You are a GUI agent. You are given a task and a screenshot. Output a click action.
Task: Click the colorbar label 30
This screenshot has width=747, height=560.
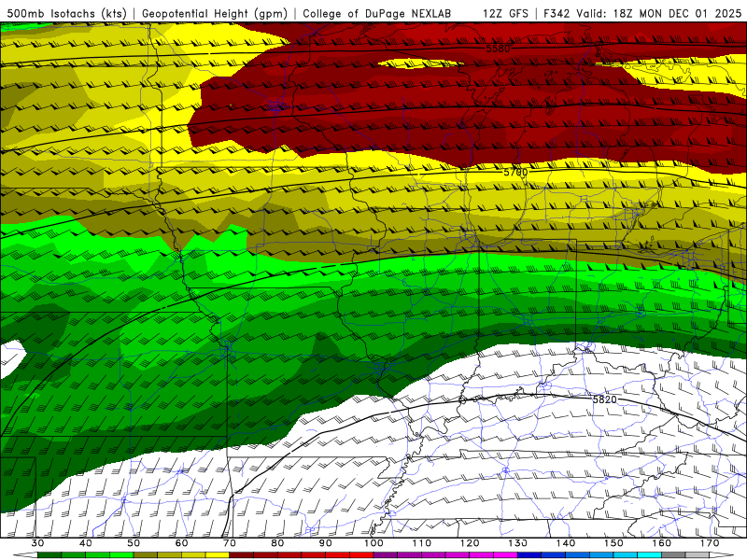coord(37,543)
